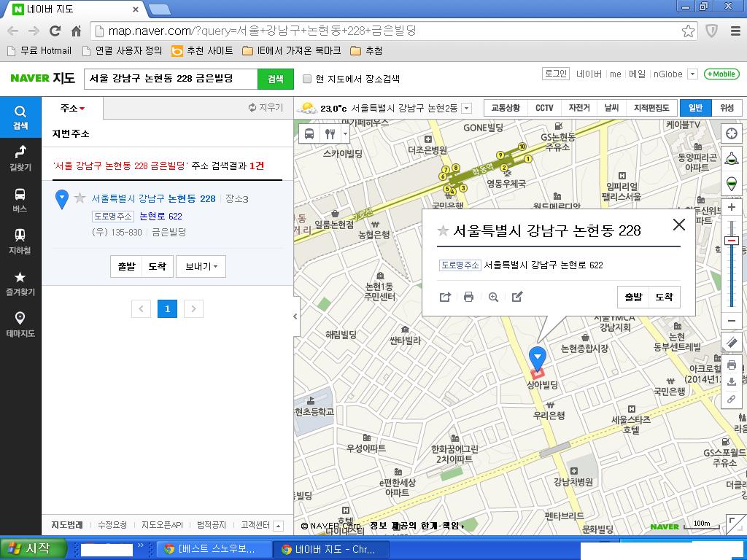
Task: Toggle the 교통상황 traffic layer
Action: coord(506,108)
